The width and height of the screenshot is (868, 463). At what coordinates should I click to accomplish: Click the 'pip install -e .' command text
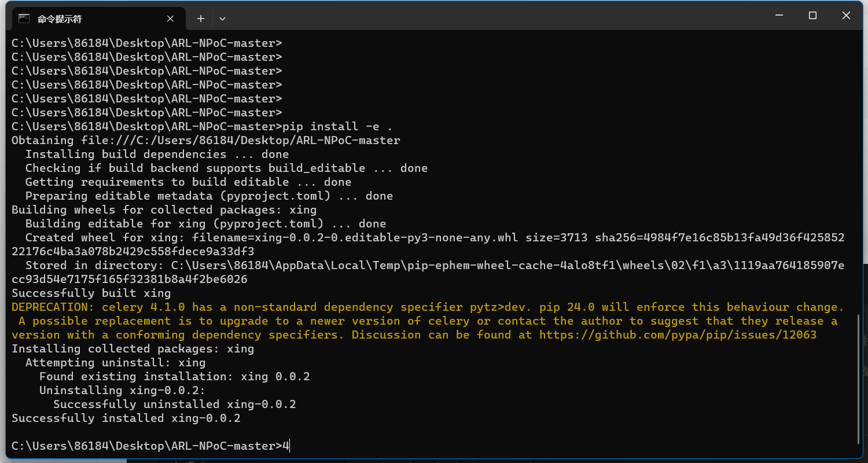[x=339, y=127]
